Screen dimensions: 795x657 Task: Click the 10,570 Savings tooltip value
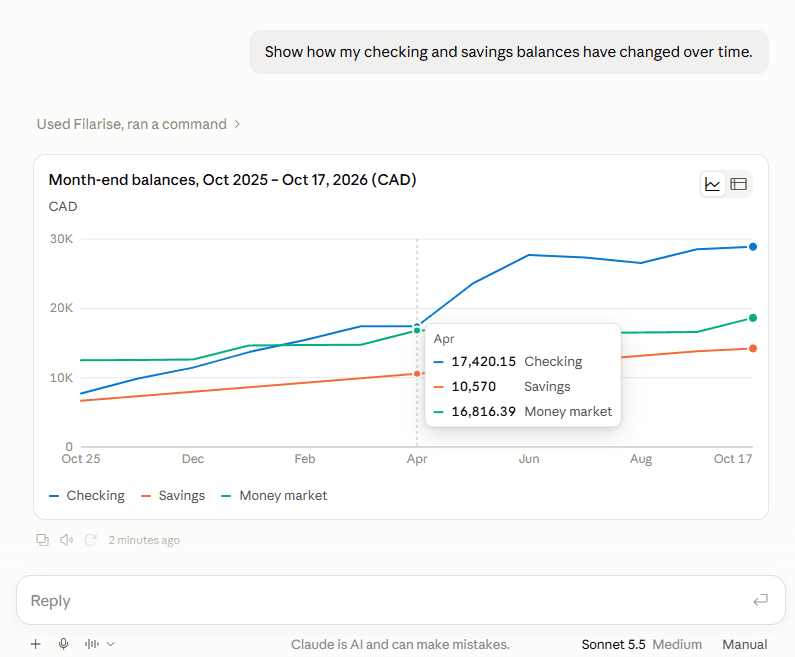pos(474,386)
